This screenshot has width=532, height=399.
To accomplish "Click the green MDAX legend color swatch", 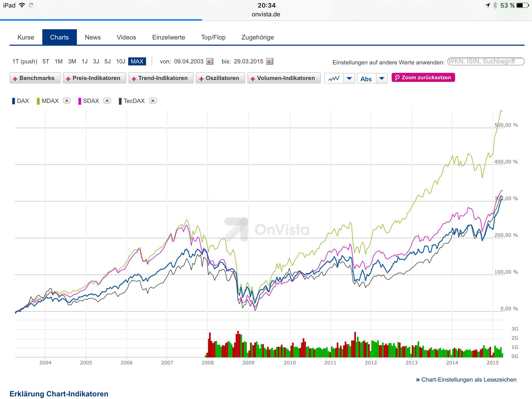I will tap(38, 101).
